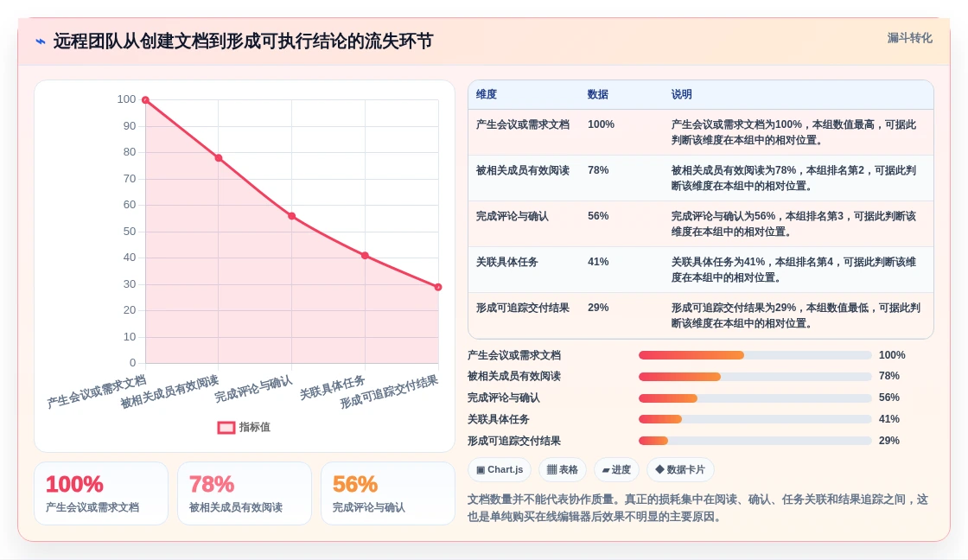Click the chart data point at 78
968x560 pixels.
[219, 158]
